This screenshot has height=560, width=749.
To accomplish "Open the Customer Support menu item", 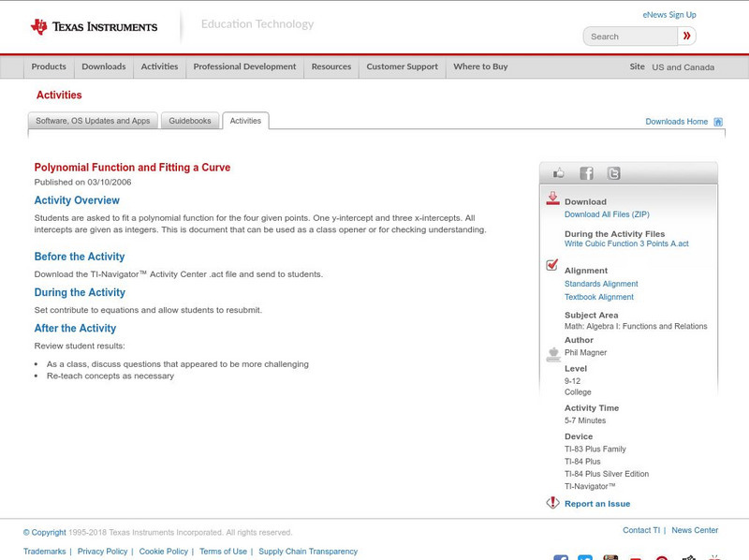I will 402,67.
